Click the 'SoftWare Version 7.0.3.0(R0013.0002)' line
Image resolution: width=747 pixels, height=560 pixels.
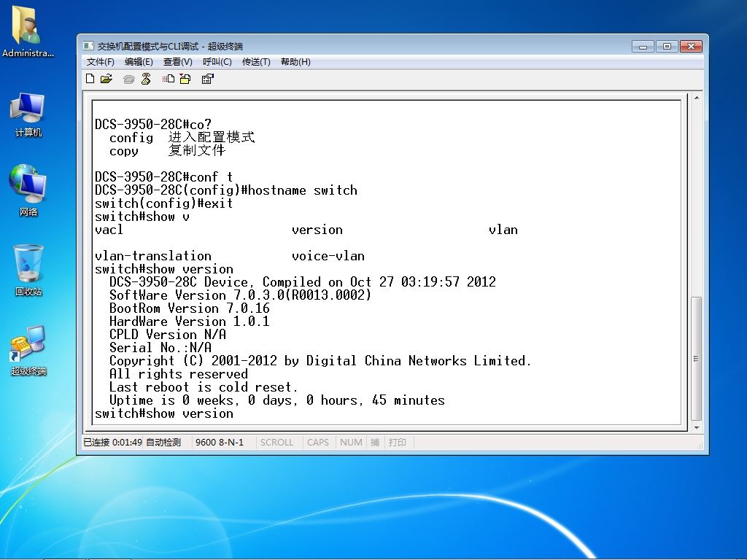point(240,295)
